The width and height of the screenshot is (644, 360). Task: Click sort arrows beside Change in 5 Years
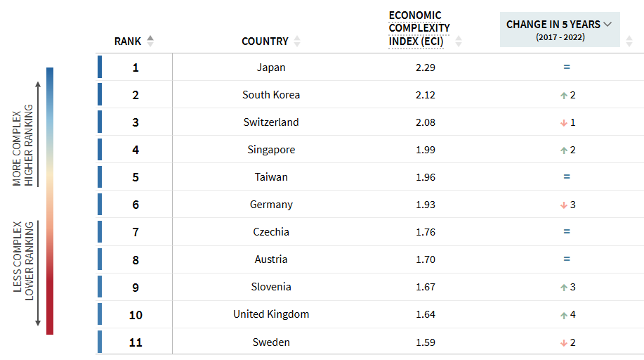pos(629,41)
